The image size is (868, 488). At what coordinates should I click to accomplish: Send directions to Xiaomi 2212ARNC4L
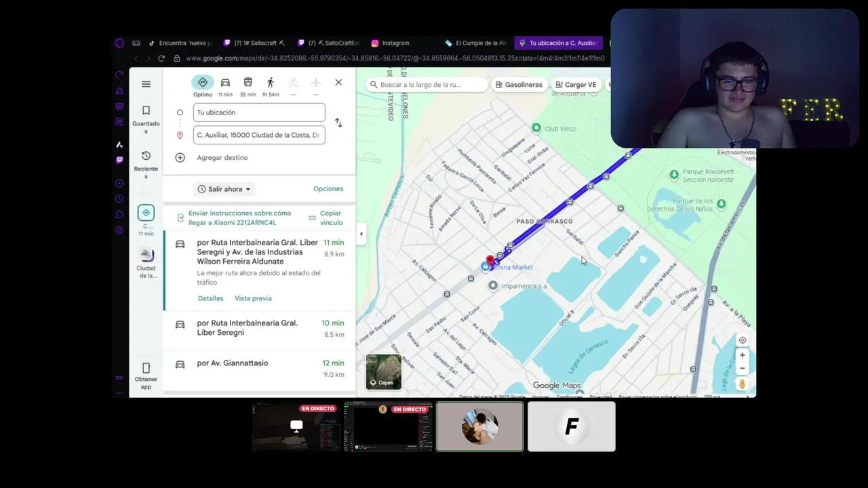pyautogui.click(x=239, y=218)
